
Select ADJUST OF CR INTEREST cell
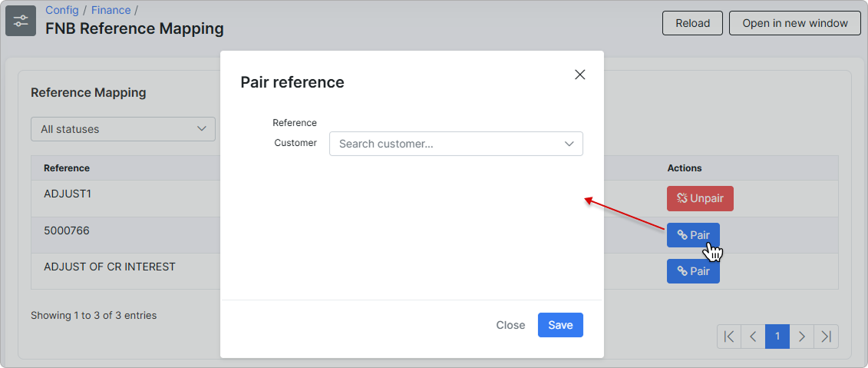[110, 267]
